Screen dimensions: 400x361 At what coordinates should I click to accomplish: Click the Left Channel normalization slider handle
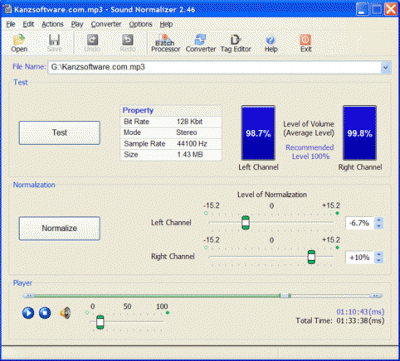246,222
